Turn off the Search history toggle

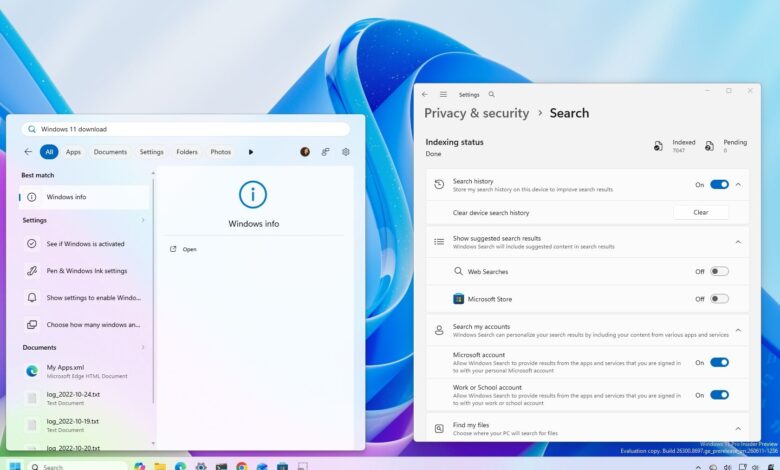[x=719, y=185]
